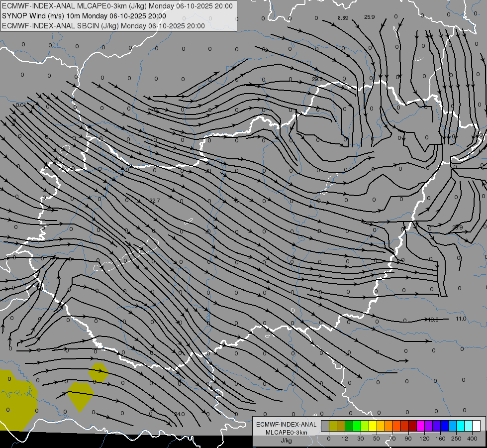Choose the dark green legend swatch
This screenshot has width=487, height=448.
tap(349, 426)
